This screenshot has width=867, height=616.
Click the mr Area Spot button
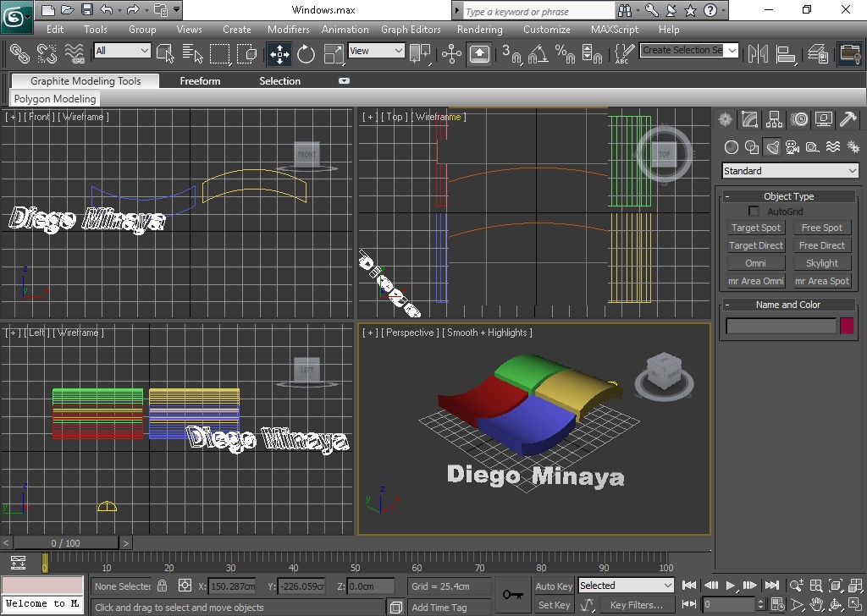(x=821, y=281)
